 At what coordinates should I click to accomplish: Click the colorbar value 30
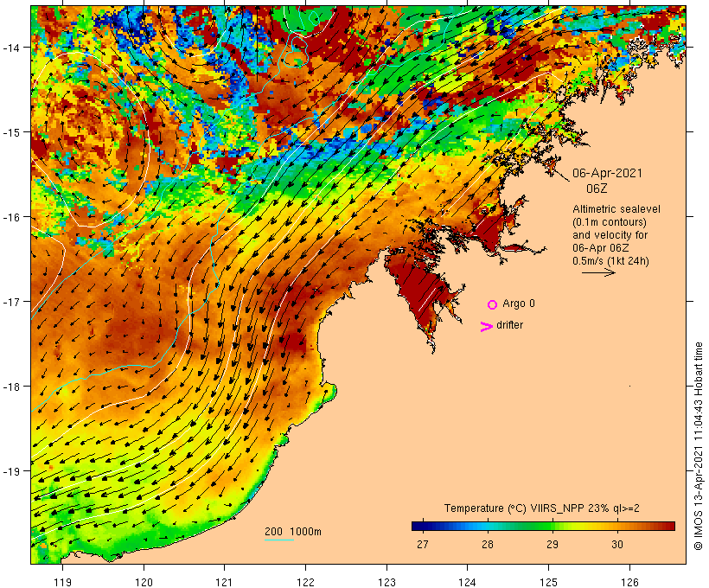point(617,545)
